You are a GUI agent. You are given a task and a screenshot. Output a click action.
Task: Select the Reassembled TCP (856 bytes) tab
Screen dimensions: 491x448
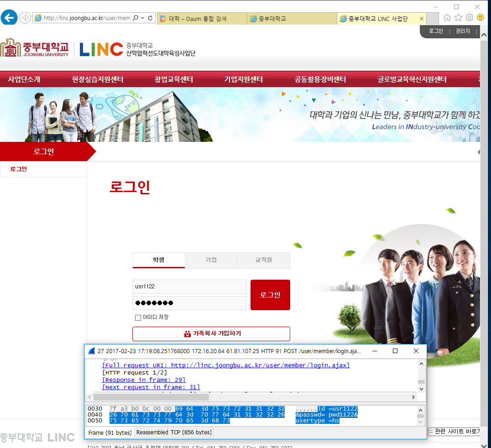[x=174, y=432]
